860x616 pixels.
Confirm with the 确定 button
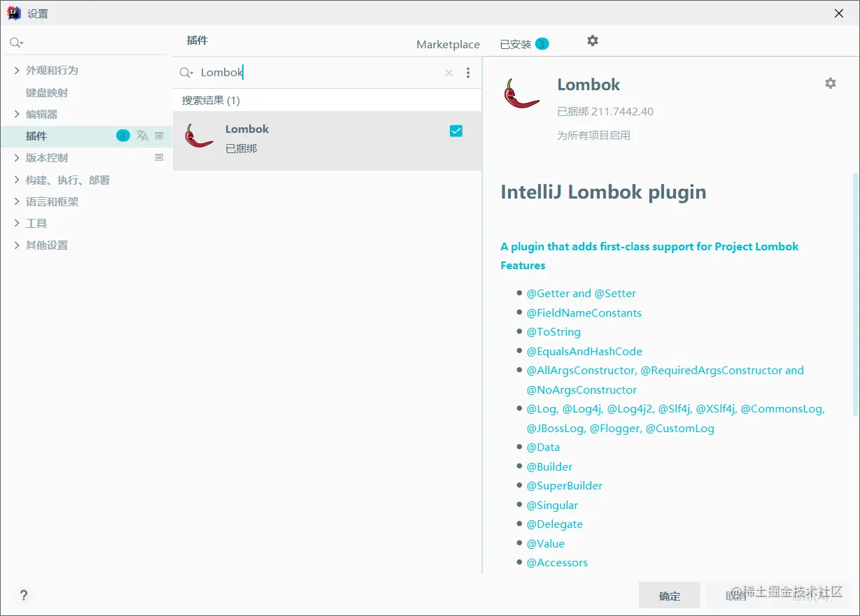(670, 596)
